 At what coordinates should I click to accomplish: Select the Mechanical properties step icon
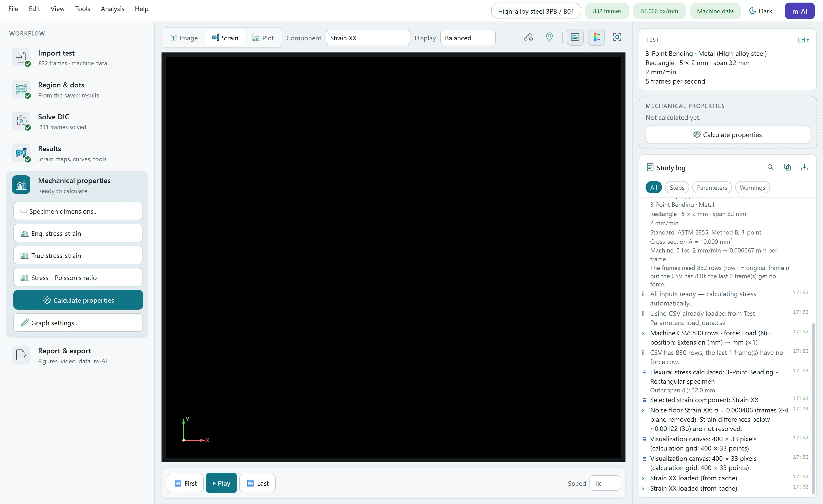pos(21,185)
